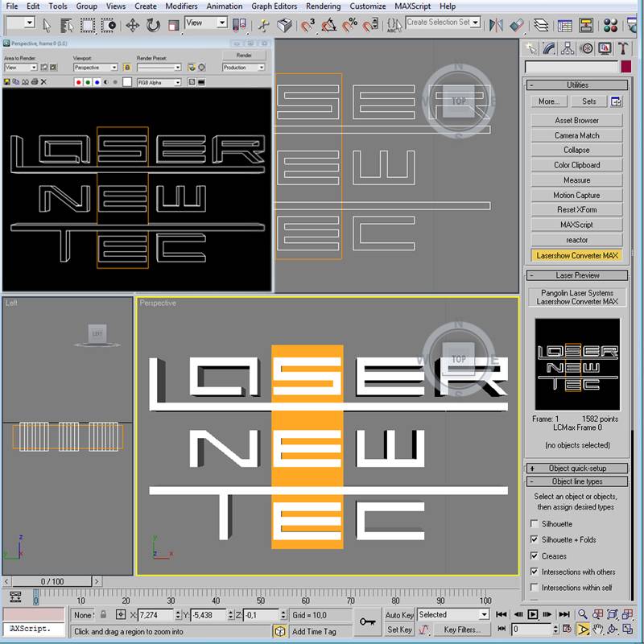Open the View reference coordinate dropdown

click(x=206, y=23)
